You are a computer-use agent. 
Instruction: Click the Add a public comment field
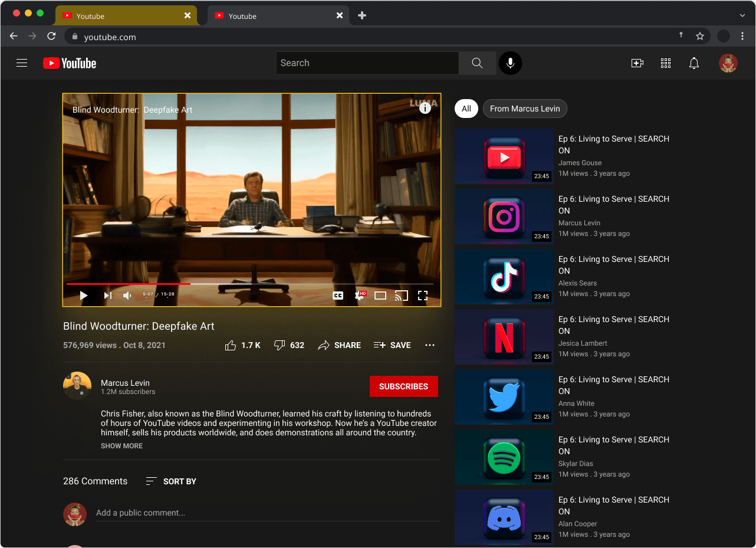click(x=268, y=513)
